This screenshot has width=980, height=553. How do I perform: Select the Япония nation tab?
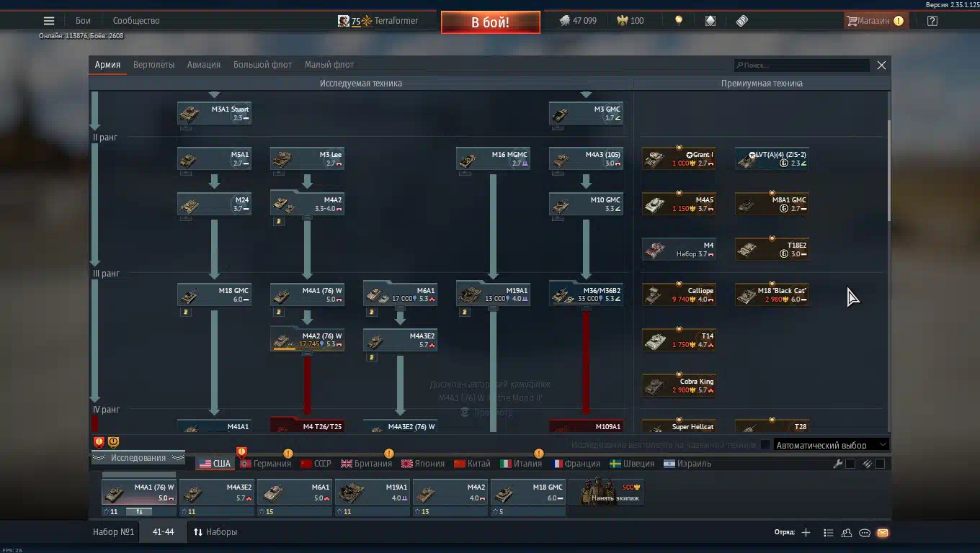tap(423, 464)
